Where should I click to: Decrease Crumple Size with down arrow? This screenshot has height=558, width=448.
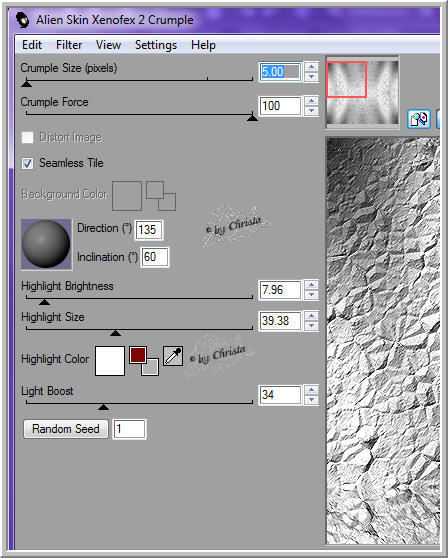pyautogui.click(x=311, y=76)
